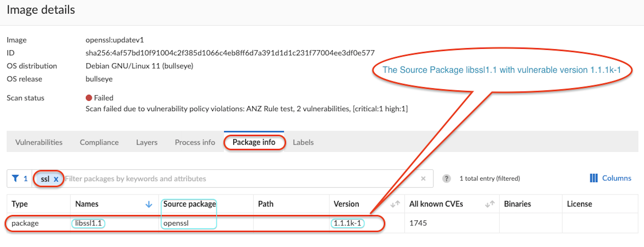The width and height of the screenshot is (644, 247).
Task: Remove the ssl filter chip
Action: point(56,179)
